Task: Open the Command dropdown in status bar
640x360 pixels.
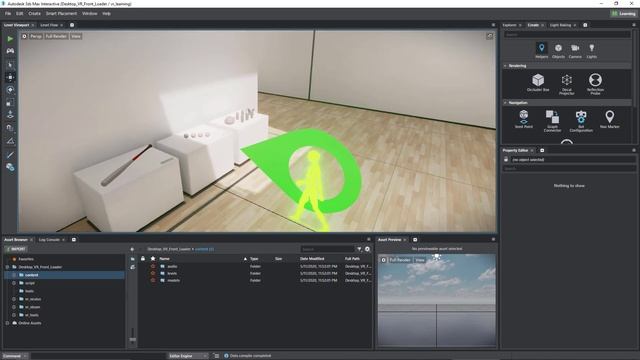Action: (14, 356)
